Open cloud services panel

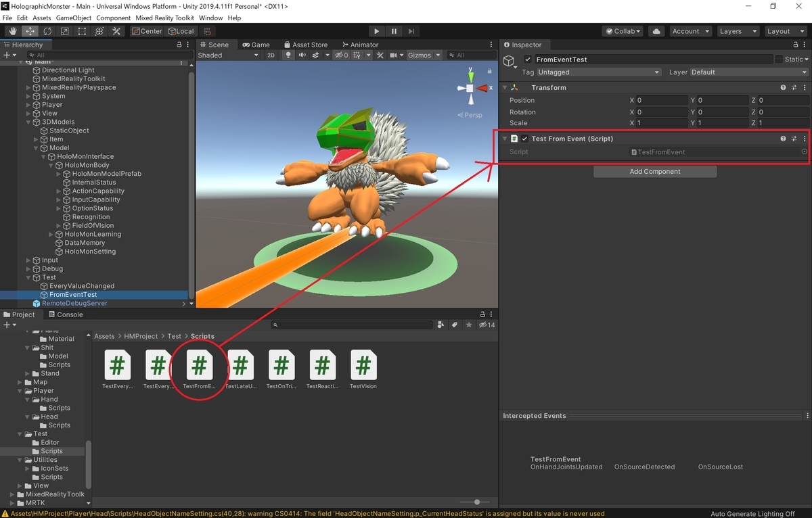click(x=656, y=31)
